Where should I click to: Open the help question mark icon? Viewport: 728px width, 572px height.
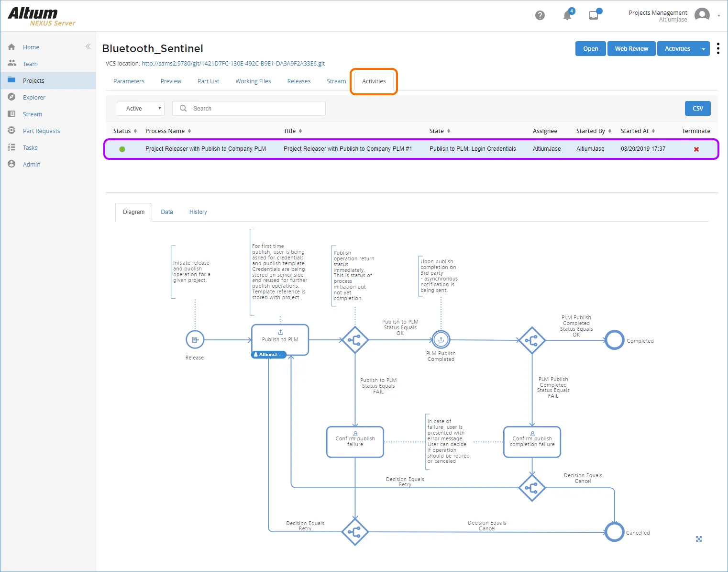[x=540, y=15]
